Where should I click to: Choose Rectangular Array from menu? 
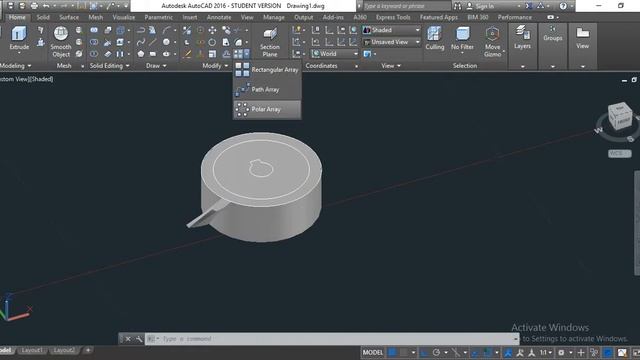click(x=267, y=69)
